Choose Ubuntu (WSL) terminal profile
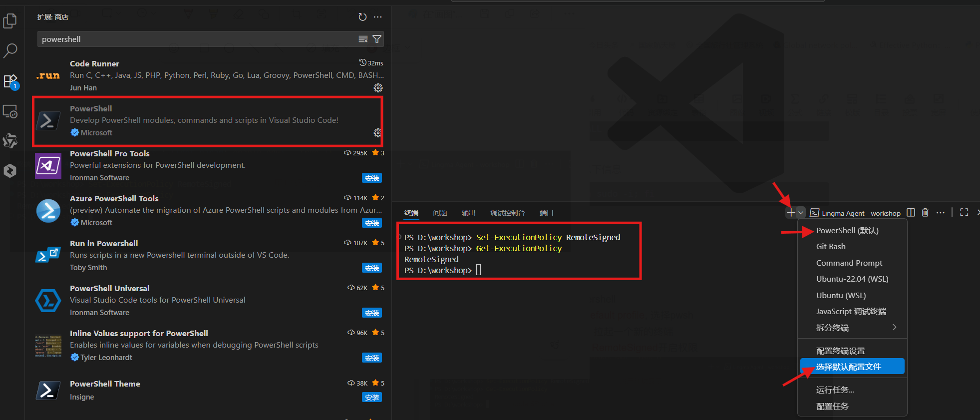Screen dimensions: 980x420 point(852,296)
